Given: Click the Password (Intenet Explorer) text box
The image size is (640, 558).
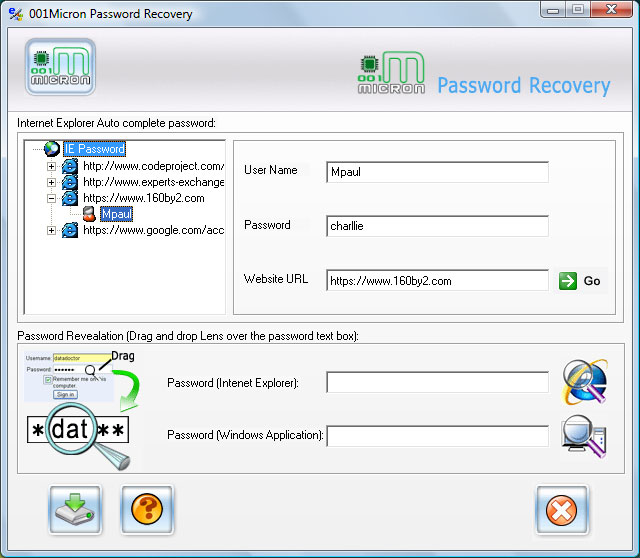Looking at the screenshot, I should point(437,382).
